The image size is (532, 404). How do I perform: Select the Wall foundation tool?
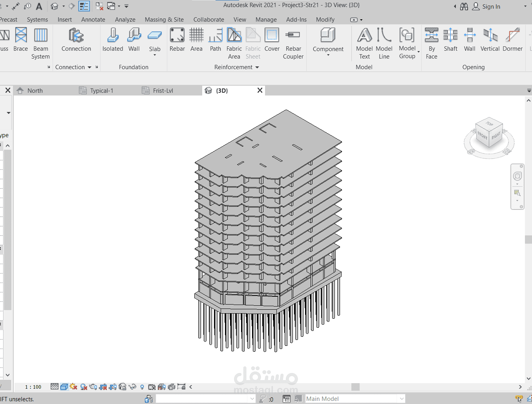134,40
